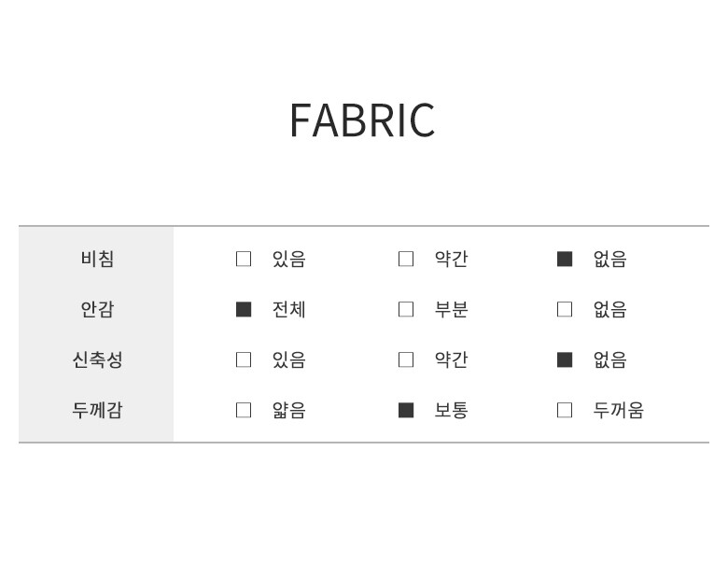Check the 신축성 약간 checkbox

pos(406,359)
